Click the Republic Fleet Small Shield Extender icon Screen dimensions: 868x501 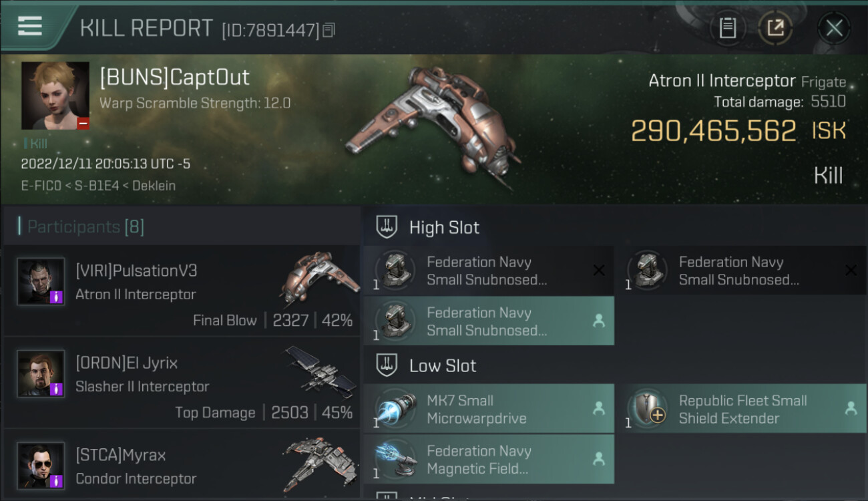click(647, 409)
